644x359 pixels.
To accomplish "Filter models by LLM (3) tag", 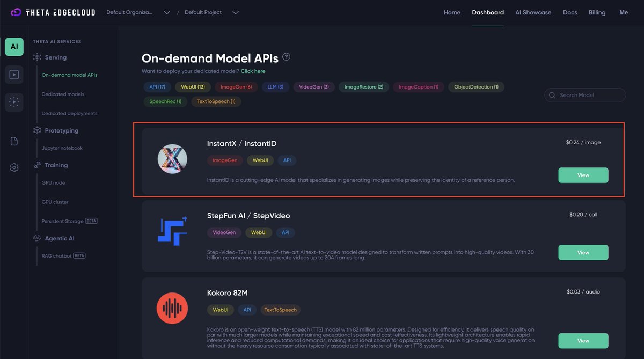I will tap(275, 87).
